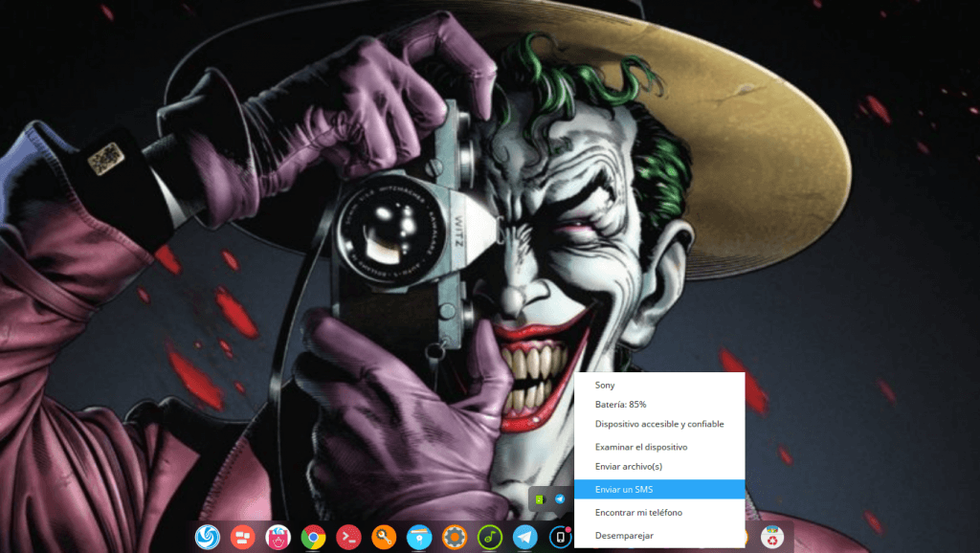Open the orange gear settings icon

coord(454,538)
